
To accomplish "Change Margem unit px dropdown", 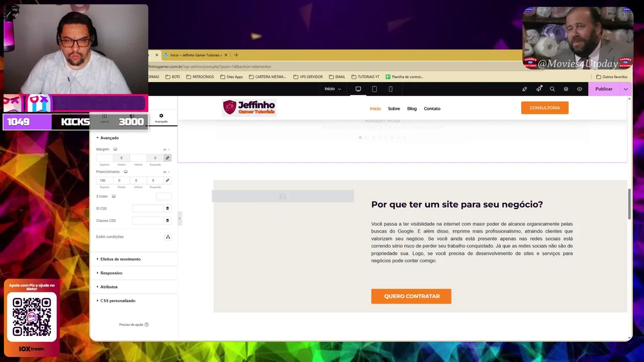I will (166, 149).
